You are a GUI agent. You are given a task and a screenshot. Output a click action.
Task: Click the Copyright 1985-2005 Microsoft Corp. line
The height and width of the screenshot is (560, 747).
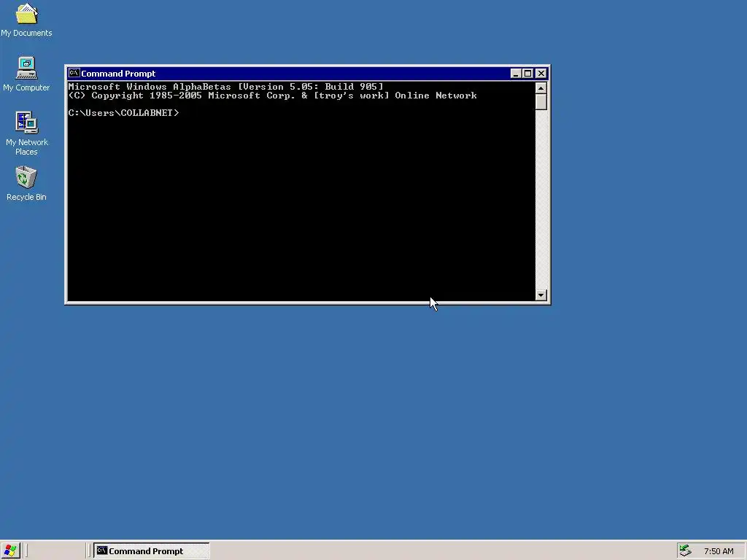click(273, 96)
